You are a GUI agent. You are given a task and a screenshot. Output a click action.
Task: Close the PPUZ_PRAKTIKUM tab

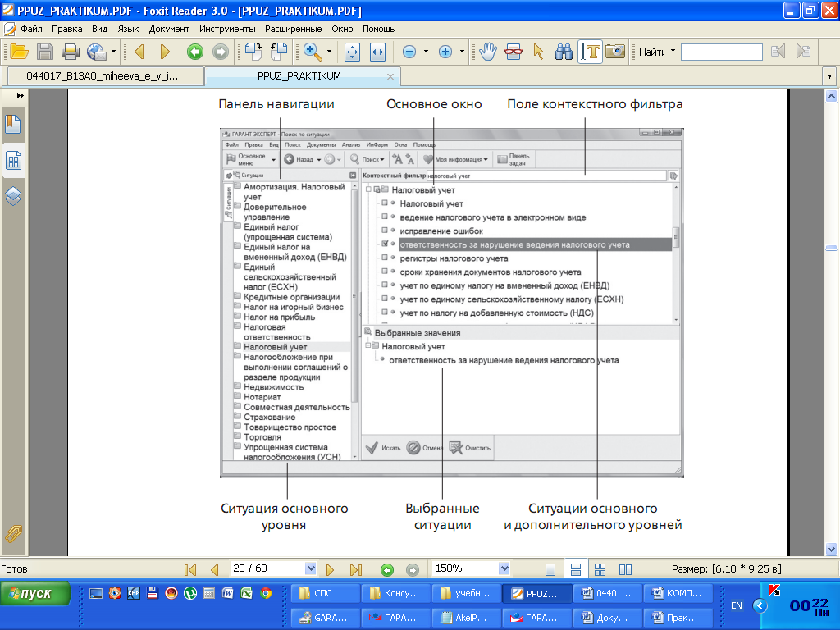click(x=390, y=76)
